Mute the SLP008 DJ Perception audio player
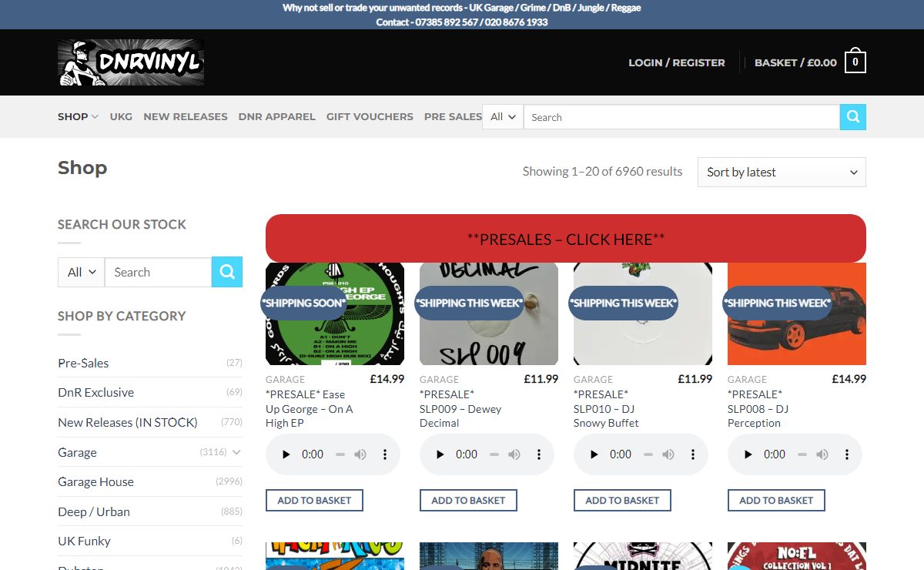Viewport: 924px width, 570px height. (x=822, y=454)
